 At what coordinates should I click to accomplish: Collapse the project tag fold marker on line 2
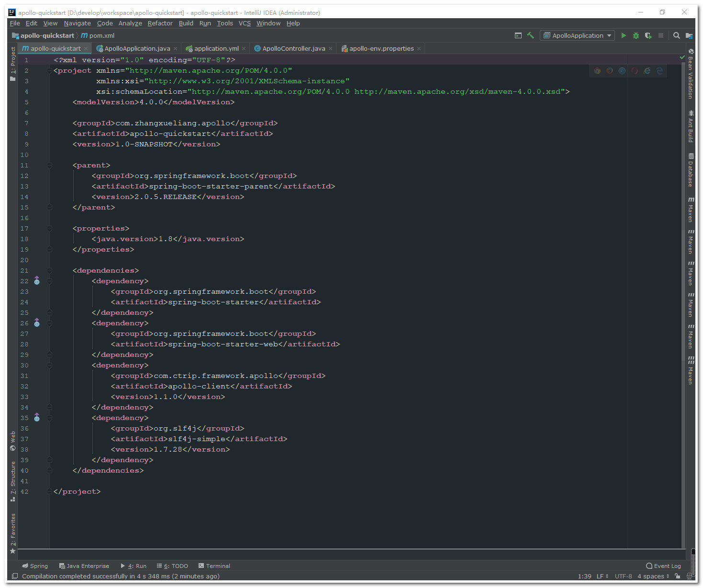coord(49,70)
